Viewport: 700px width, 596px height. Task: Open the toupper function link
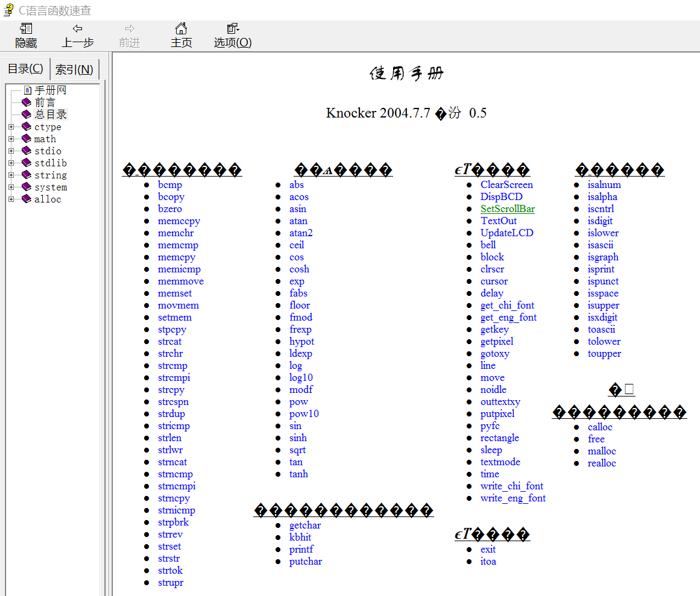pos(604,353)
